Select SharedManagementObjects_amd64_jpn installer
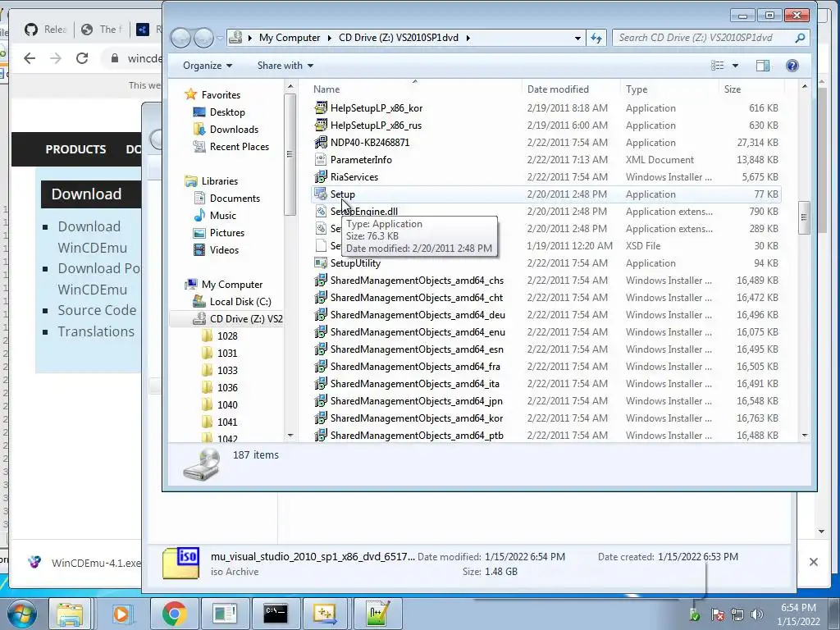This screenshot has width=840, height=630. pyautogui.click(x=546, y=400)
